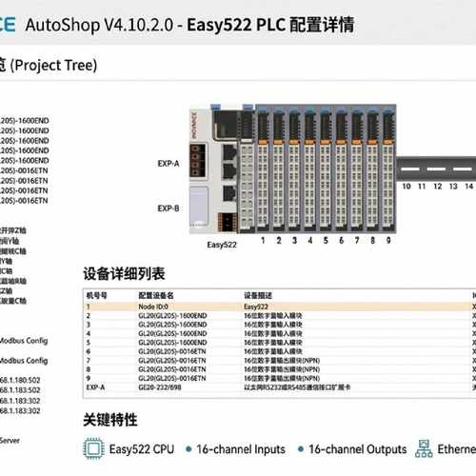The image size is (476, 476).
Task: Click the EXP-A row in device table
Action: pos(279,387)
